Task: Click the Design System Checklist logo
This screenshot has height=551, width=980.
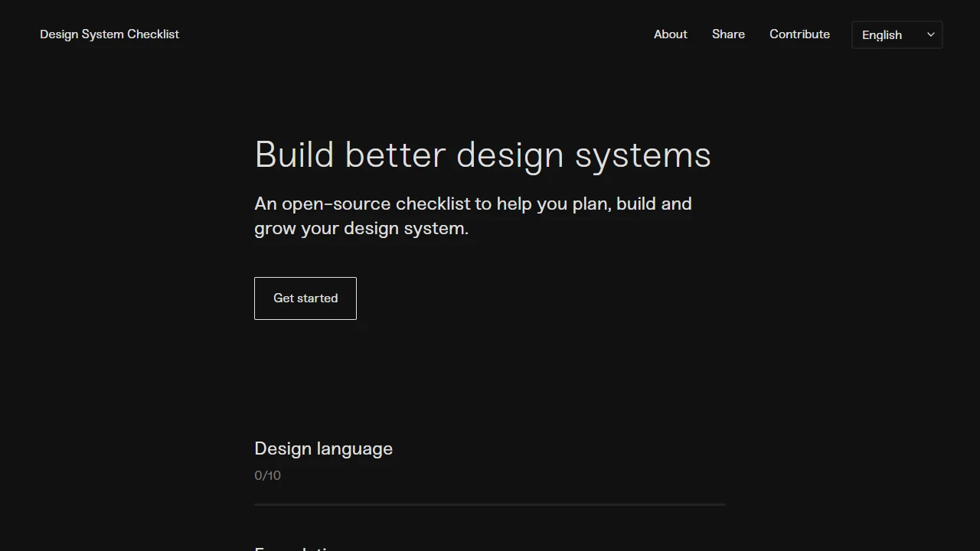Action: [109, 34]
